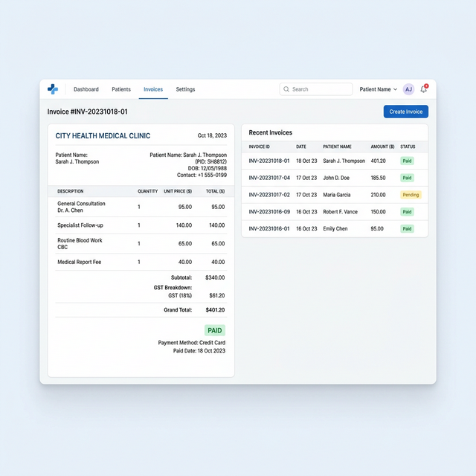Click the AJ user avatar
476x476 pixels.
click(408, 89)
